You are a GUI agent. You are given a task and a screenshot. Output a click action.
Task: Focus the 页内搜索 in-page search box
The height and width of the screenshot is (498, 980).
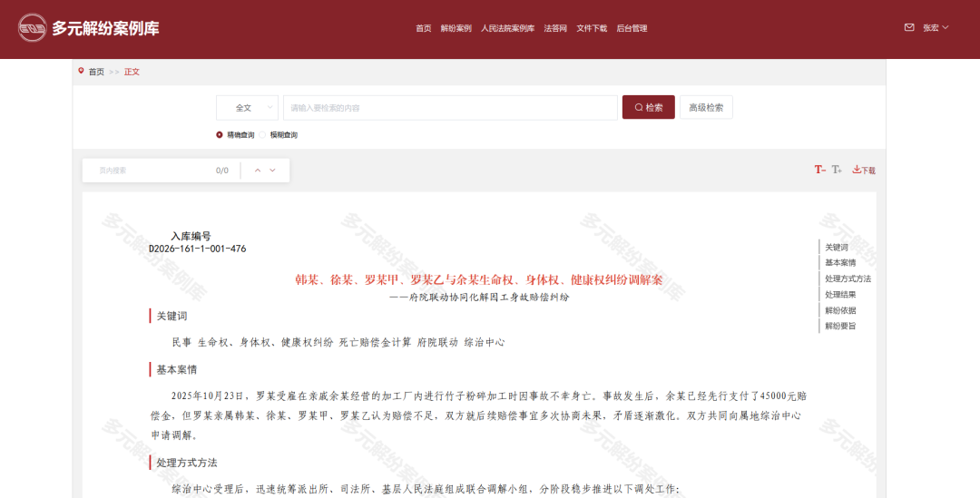click(150, 170)
